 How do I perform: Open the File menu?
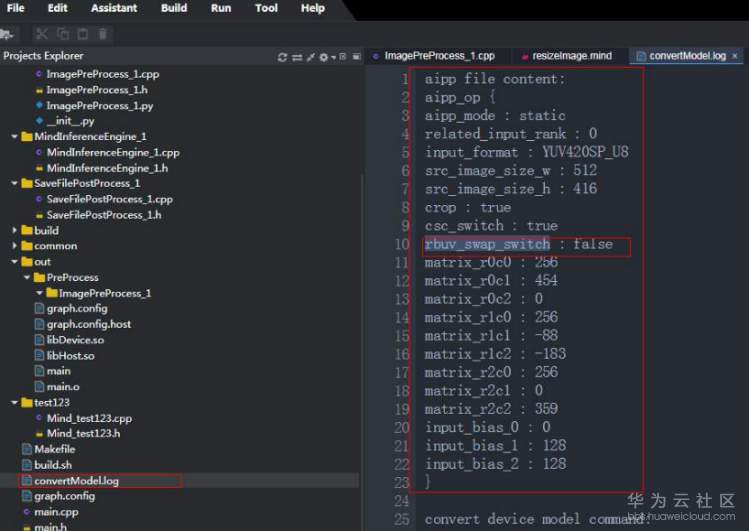[16, 8]
